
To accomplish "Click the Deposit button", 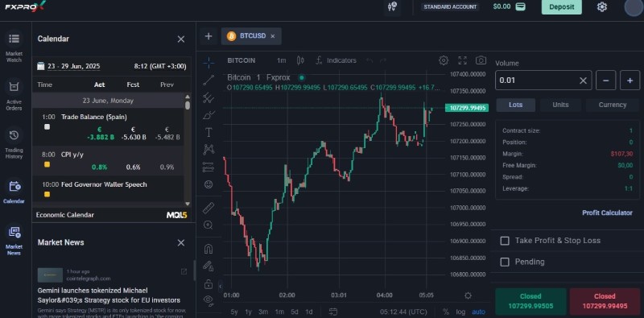I will coord(561,7).
